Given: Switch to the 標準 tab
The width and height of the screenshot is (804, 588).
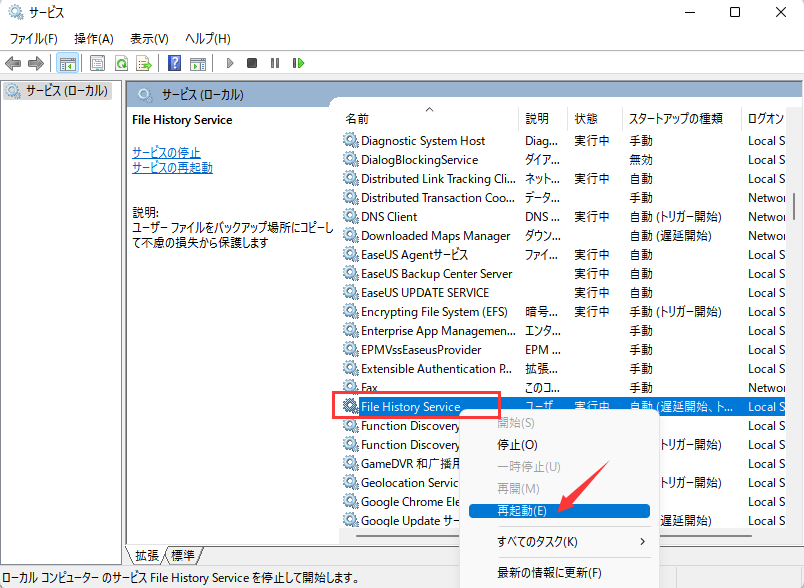Looking at the screenshot, I should point(183,555).
